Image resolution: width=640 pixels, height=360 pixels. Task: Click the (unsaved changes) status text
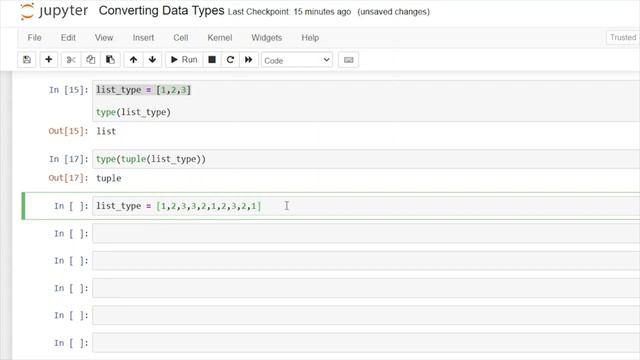click(x=393, y=12)
